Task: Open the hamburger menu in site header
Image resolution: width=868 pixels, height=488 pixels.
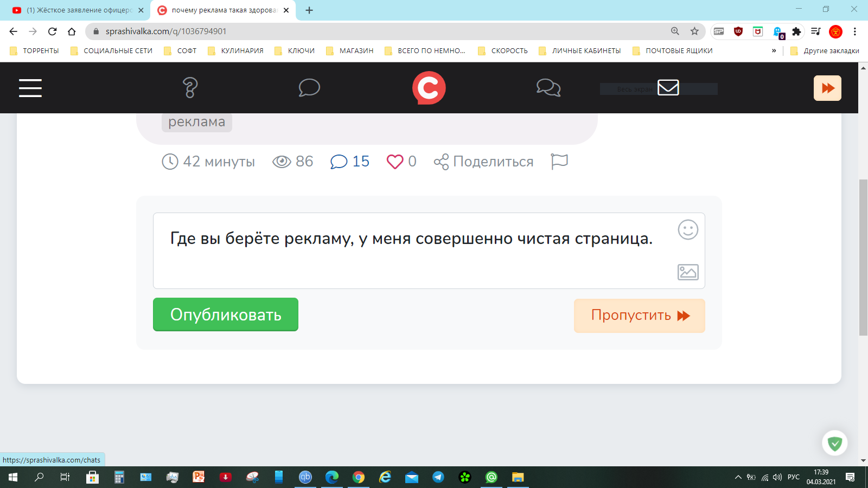Action: 30,88
